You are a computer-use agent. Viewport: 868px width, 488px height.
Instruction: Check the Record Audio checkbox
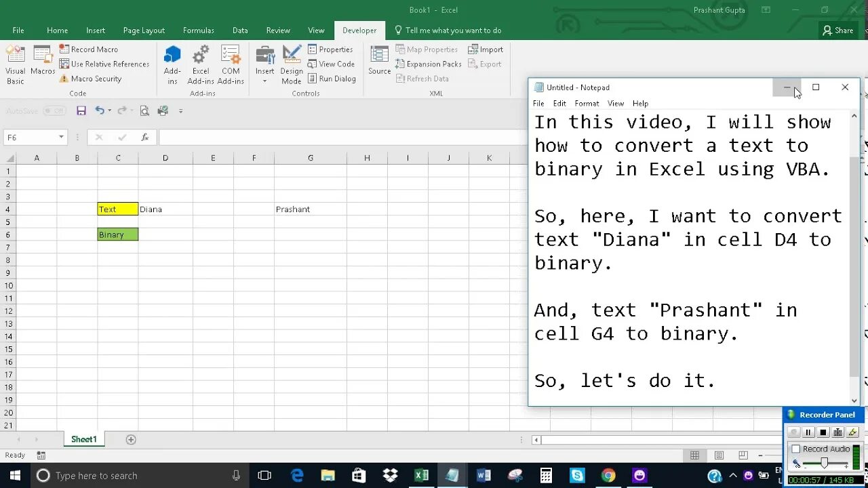(796, 449)
